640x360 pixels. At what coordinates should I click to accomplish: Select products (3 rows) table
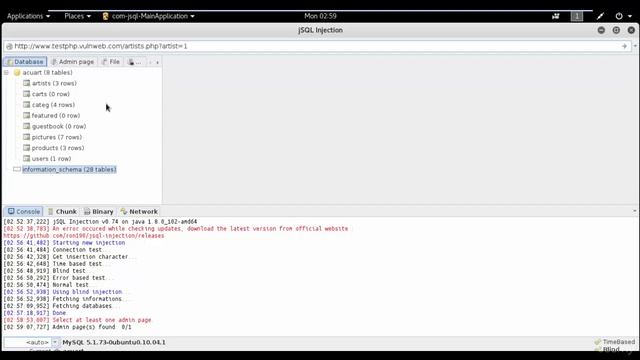coord(58,148)
